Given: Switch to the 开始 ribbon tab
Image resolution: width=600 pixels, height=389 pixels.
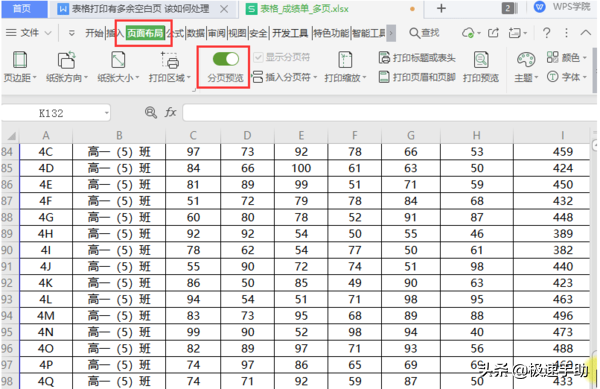Looking at the screenshot, I should click(94, 33).
